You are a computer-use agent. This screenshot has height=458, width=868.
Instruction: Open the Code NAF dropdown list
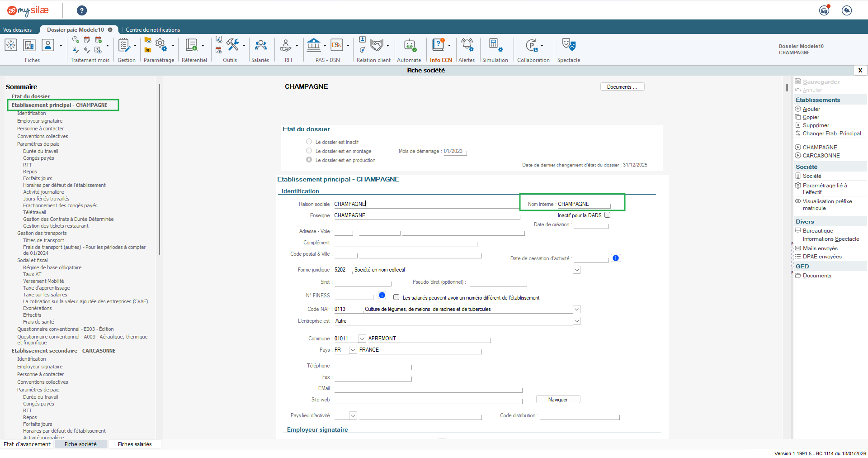click(x=577, y=309)
